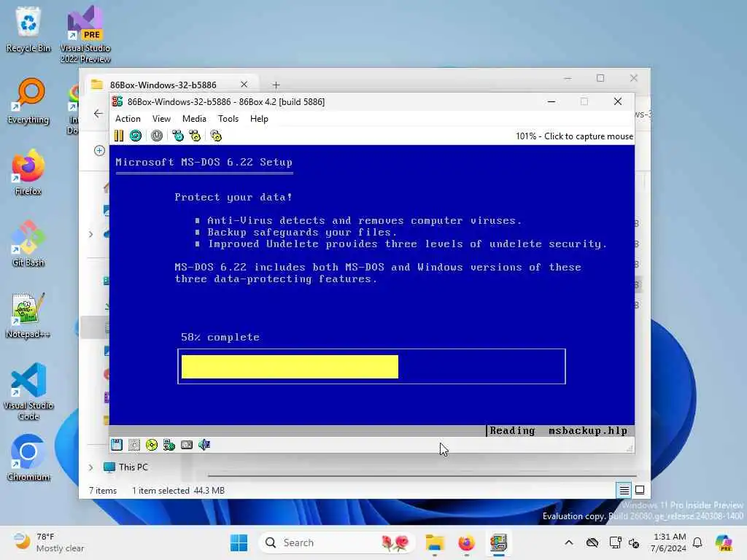Select the Notepad++ desktop shortcut
747x560 pixels.
[28, 316]
